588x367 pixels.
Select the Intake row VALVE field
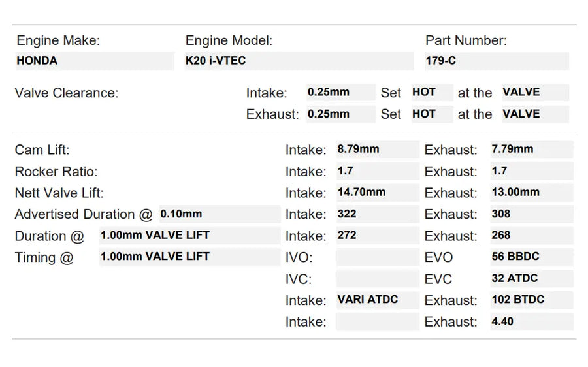(534, 92)
